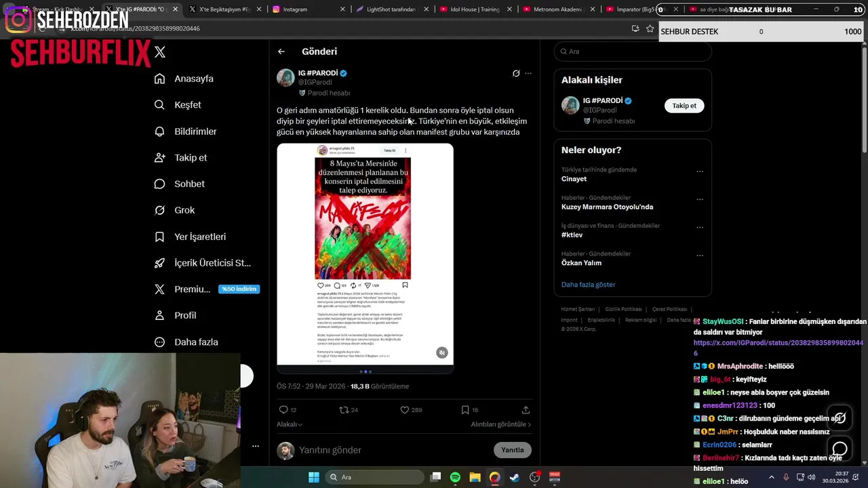The width and height of the screenshot is (868, 488).
Task: Open Gizlilik Politikası footer link
Action: pos(623,309)
